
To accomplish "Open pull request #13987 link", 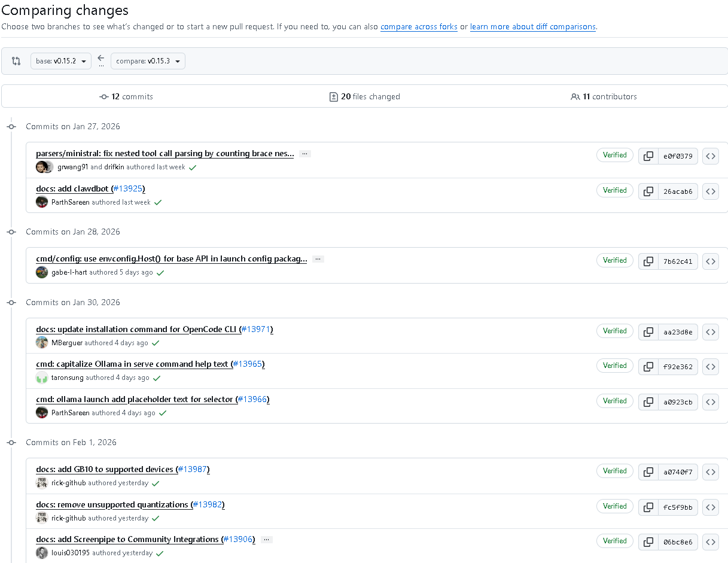I will click(x=193, y=470).
